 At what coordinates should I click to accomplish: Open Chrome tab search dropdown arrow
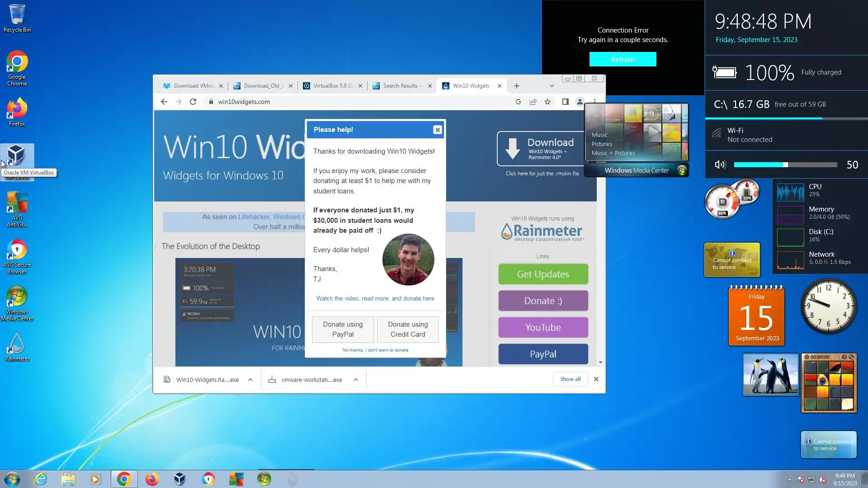tap(552, 86)
